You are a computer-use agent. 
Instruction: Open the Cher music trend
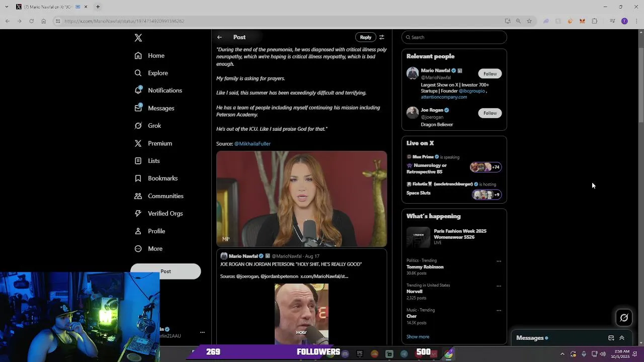click(x=412, y=316)
